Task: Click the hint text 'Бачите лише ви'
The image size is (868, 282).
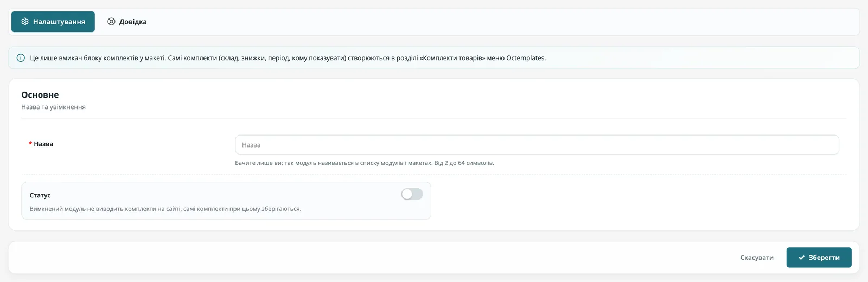Action: pyautogui.click(x=365, y=163)
